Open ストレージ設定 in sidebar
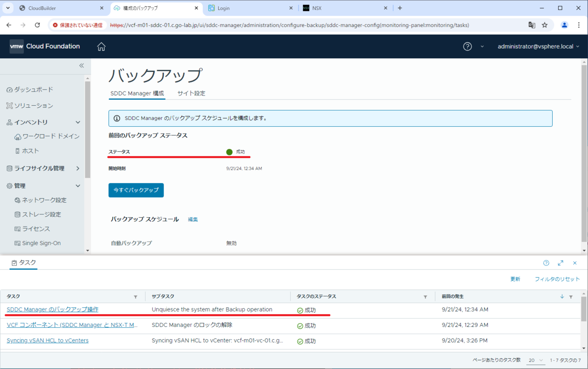 tap(38, 214)
